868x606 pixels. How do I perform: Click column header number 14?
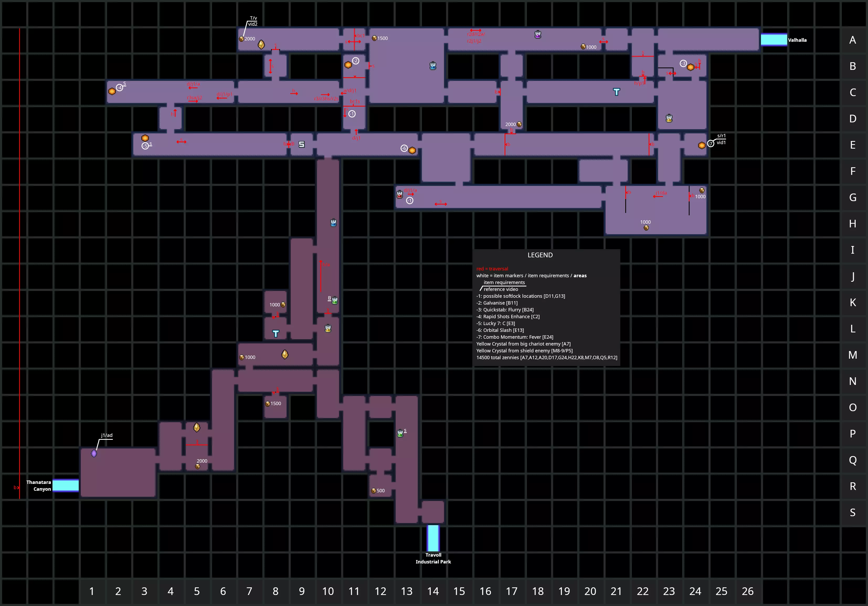tap(433, 591)
